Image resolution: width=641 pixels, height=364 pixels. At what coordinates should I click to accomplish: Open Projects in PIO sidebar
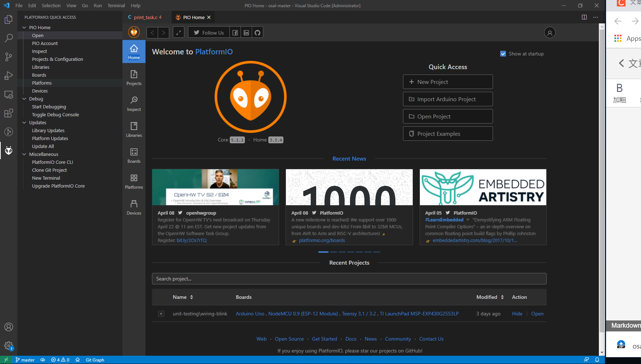tap(134, 78)
